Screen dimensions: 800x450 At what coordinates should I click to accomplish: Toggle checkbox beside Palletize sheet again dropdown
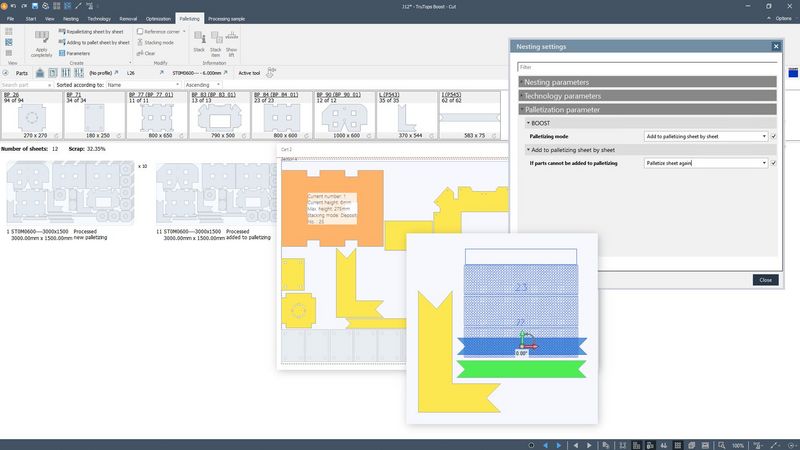click(x=773, y=162)
